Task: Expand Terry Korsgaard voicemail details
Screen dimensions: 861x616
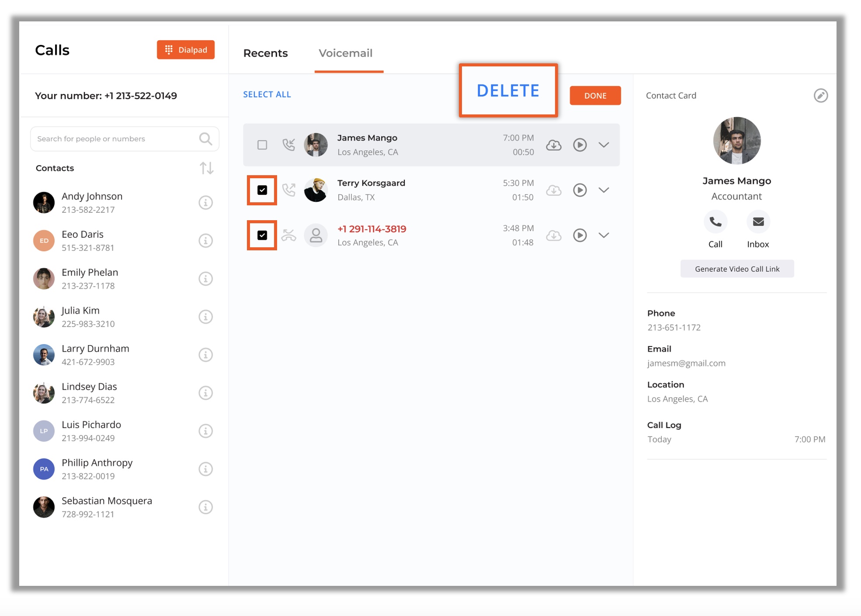Action: pyautogui.click(x=604, y=190)
